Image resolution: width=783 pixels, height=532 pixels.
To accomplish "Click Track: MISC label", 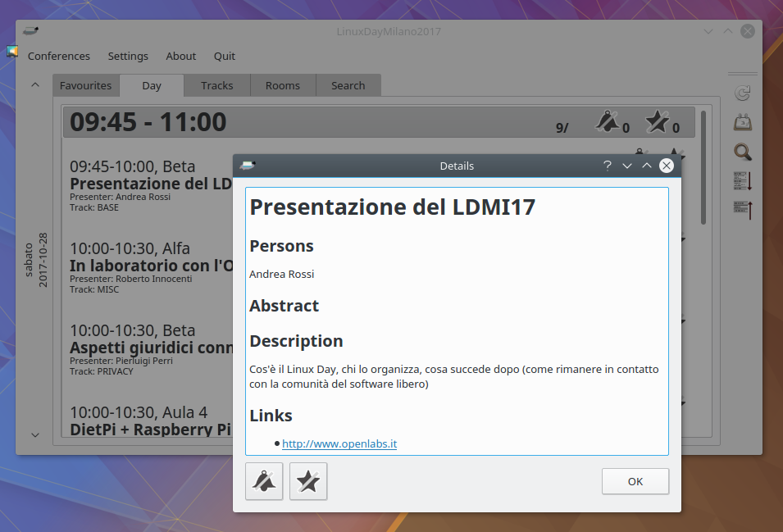I will [94, 289].
